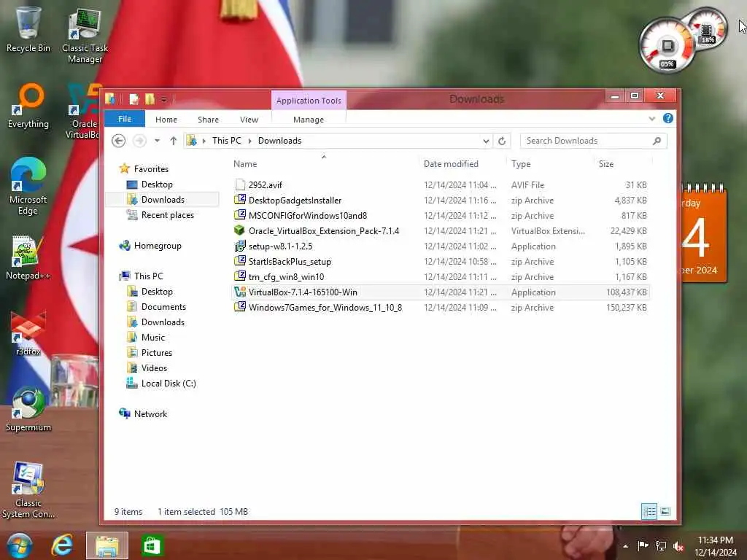Show hidden tray icons arrow
Screen dimensions: 747x560
625,546
